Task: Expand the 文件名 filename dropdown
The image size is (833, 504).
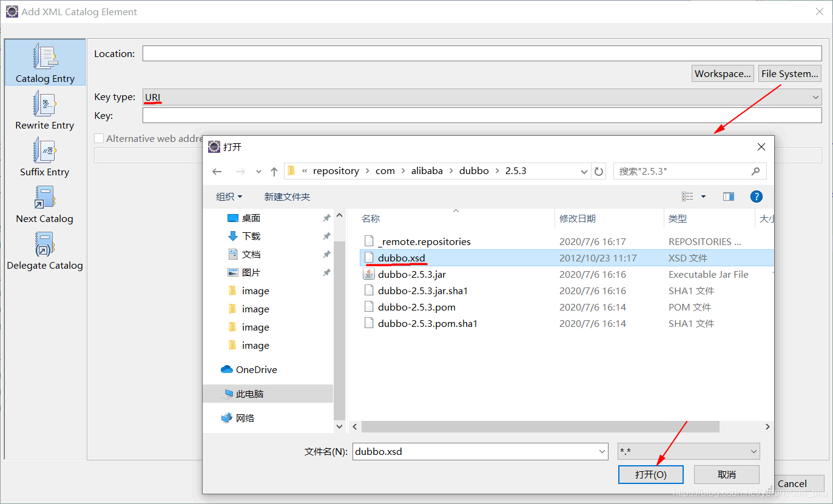Action: pyautogui.click(x=602, y=451)
